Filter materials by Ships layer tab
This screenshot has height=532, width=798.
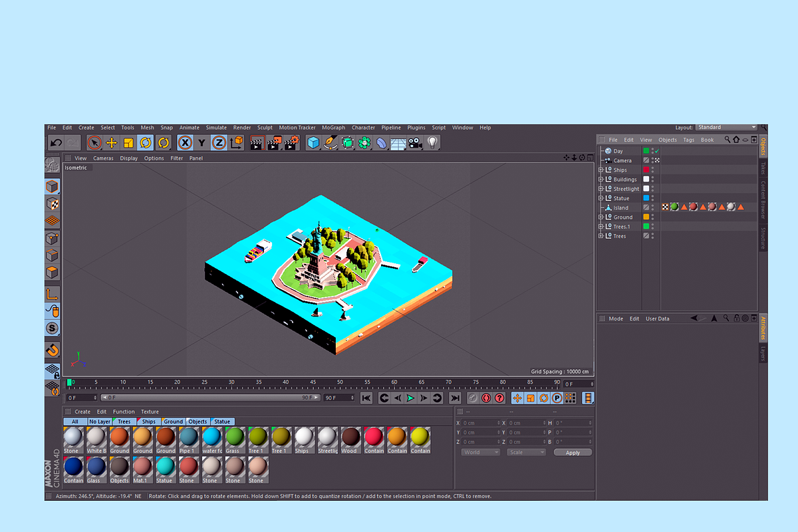(149, 422)
